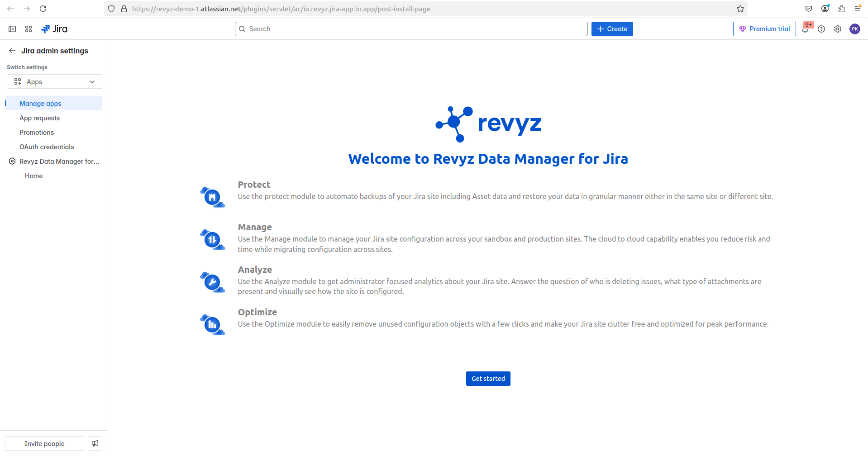Open the app switcher grid icon
Image resolution: width=868 pixels, height=456 pixels.
click(29, 29)
